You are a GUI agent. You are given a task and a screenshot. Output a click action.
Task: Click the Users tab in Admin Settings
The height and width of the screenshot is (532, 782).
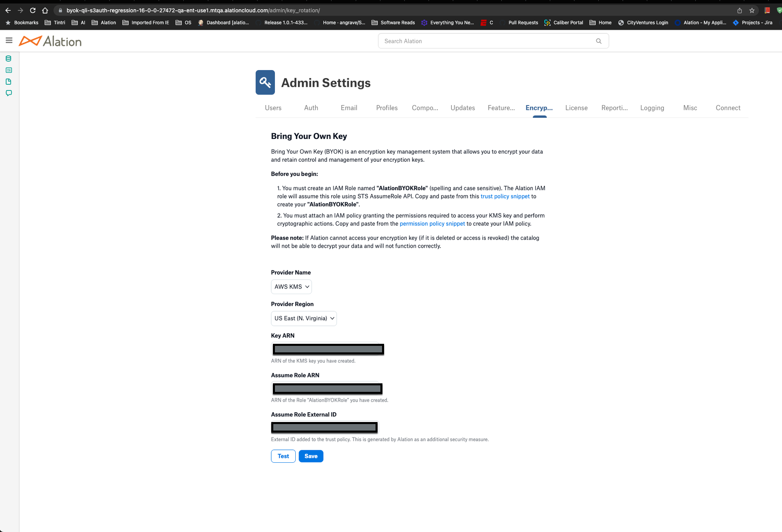pos(272,108)
